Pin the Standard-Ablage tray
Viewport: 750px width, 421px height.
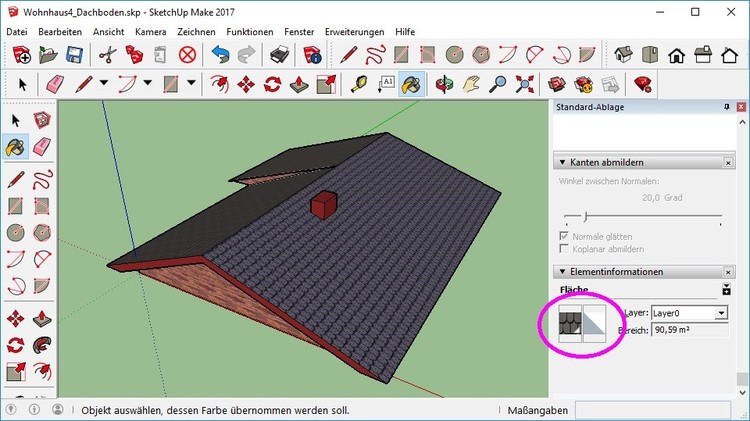point(727,107)
